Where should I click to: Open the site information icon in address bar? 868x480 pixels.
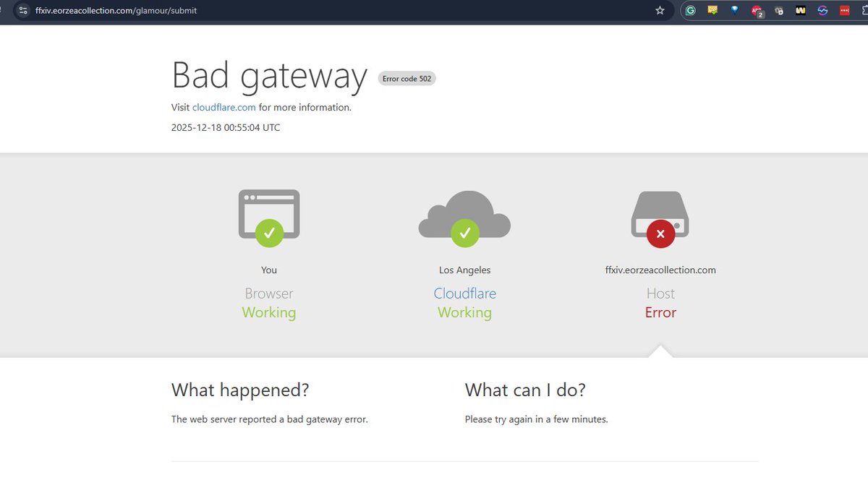(x=23, y=10)
